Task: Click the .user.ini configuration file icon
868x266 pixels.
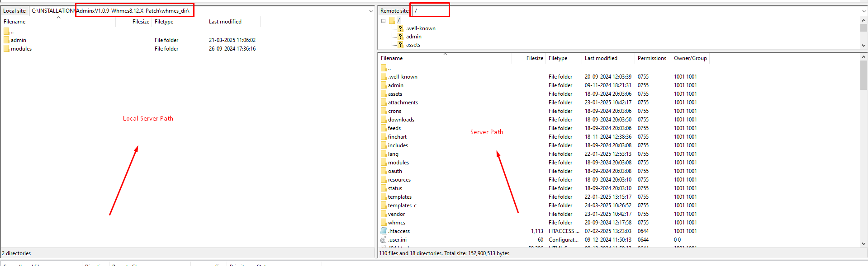Action: click(x=384, y=240)
